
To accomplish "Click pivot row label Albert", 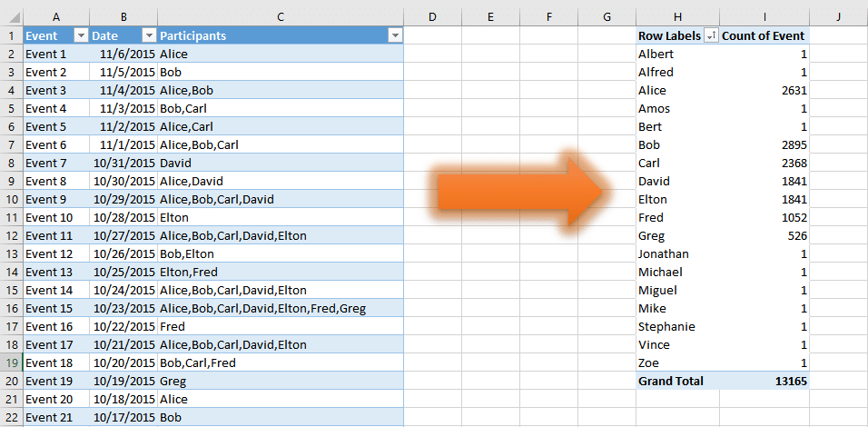I will (677, 55).
